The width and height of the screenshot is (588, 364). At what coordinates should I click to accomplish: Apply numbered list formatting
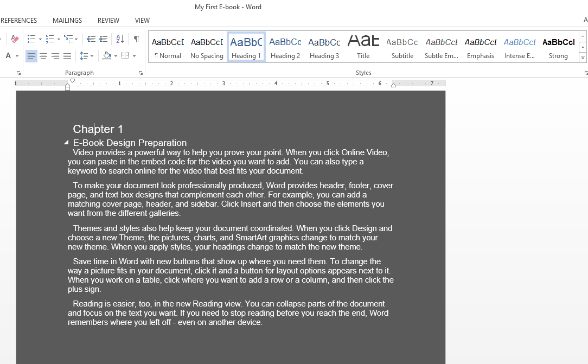coord(49,39)
